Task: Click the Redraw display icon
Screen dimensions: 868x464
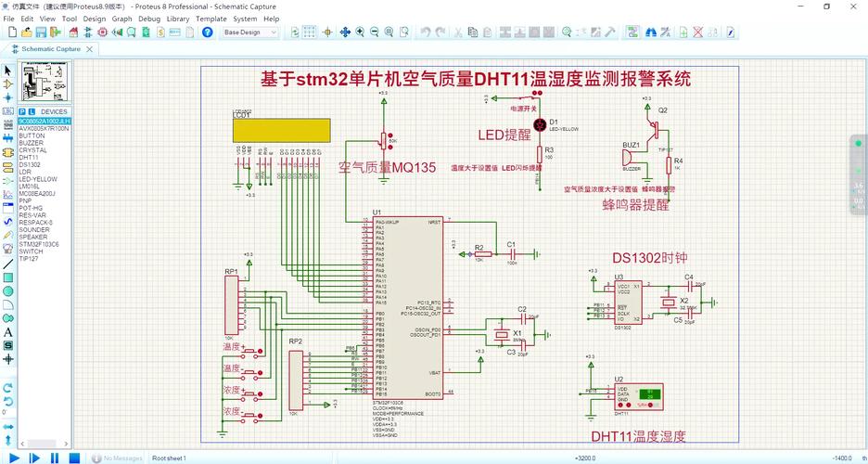Action: tap(295, 32)
